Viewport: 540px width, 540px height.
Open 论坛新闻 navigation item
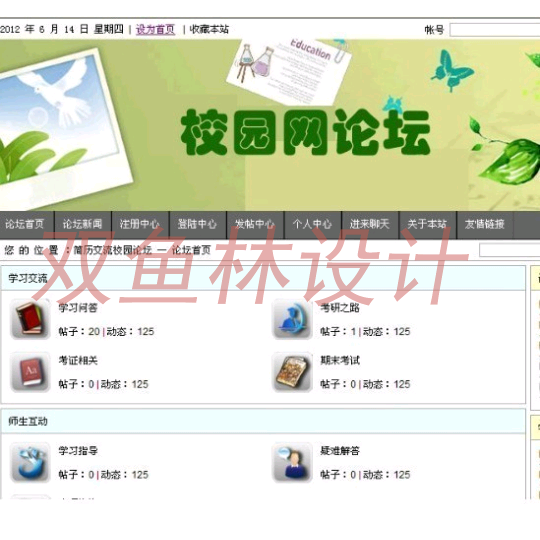pos(83,224)
